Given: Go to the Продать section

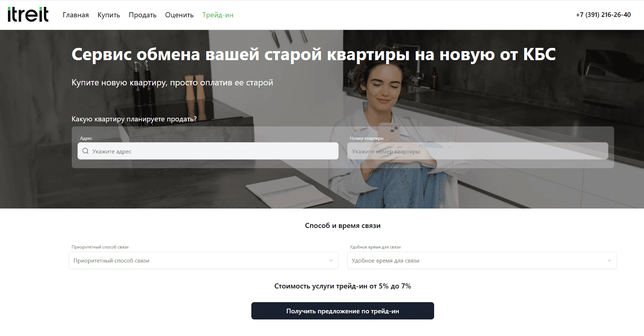Looking at the screenshot, I should point(142,15).
